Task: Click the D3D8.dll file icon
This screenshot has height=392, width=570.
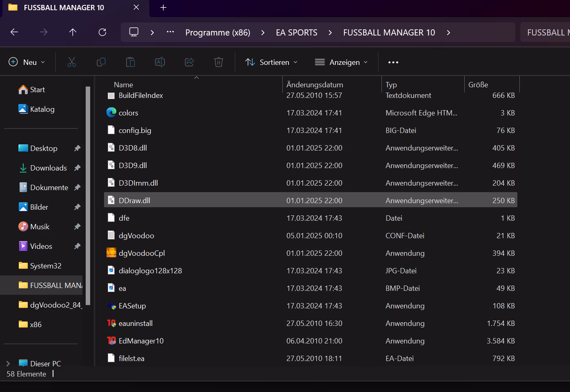Action: click(111, 148)
